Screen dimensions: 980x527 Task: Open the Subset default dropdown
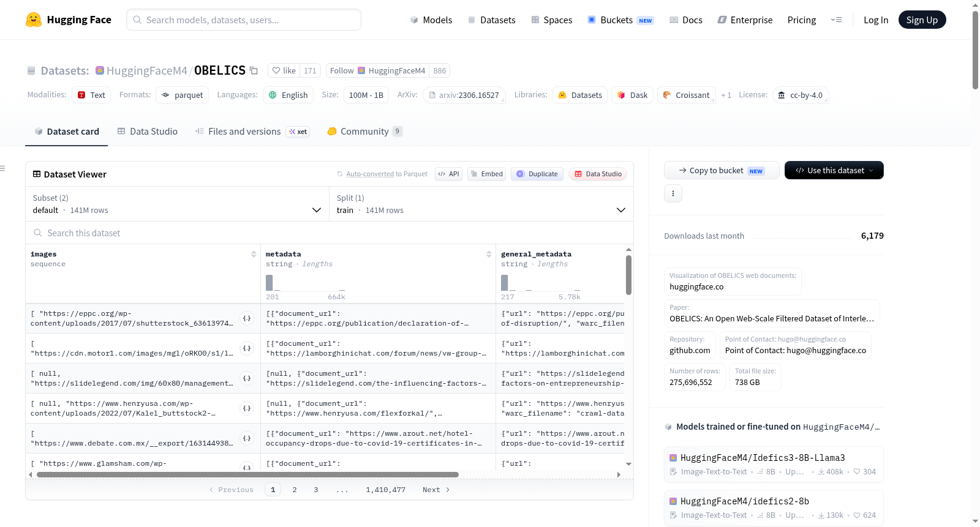tap(177, 204)
